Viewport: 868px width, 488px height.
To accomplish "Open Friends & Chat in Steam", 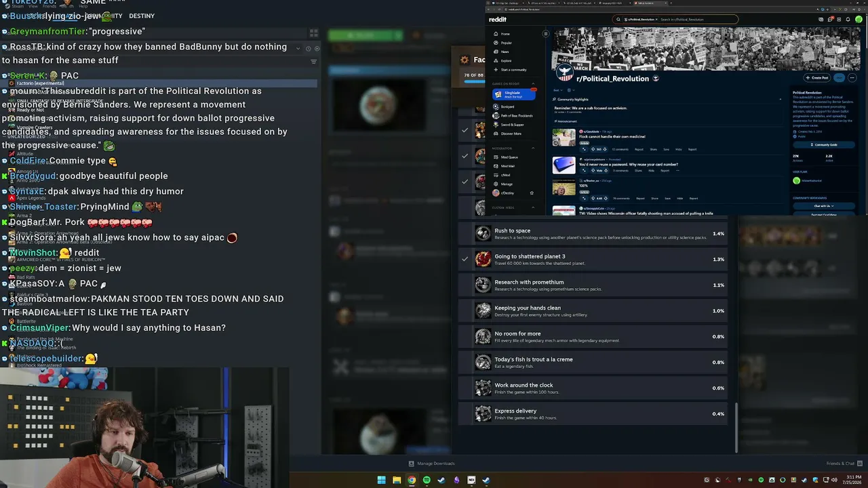I will [x=844, y=464].
